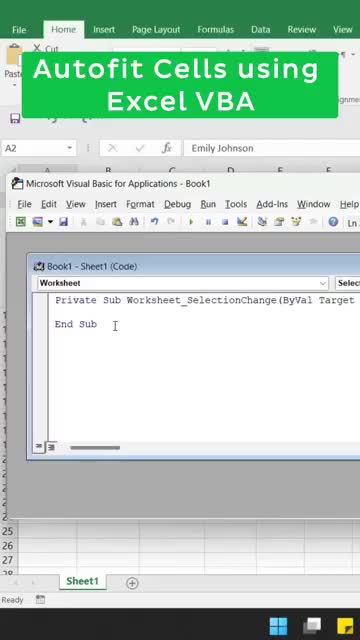Viewport: 360px width, 640px height.
Task: Open the VBA Format menu
Action: [140, 204]
